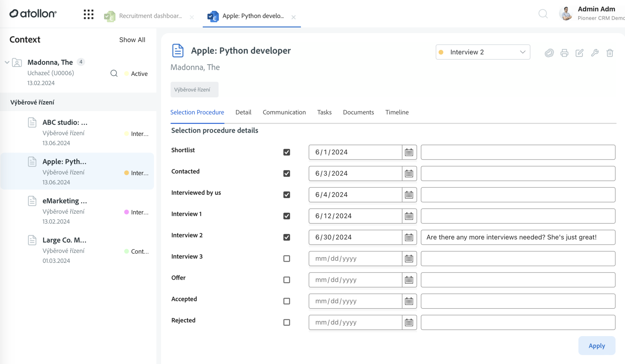Screen dimensions: 625x364
Task: Open the calendar picker for Offer
Action: 409,280
